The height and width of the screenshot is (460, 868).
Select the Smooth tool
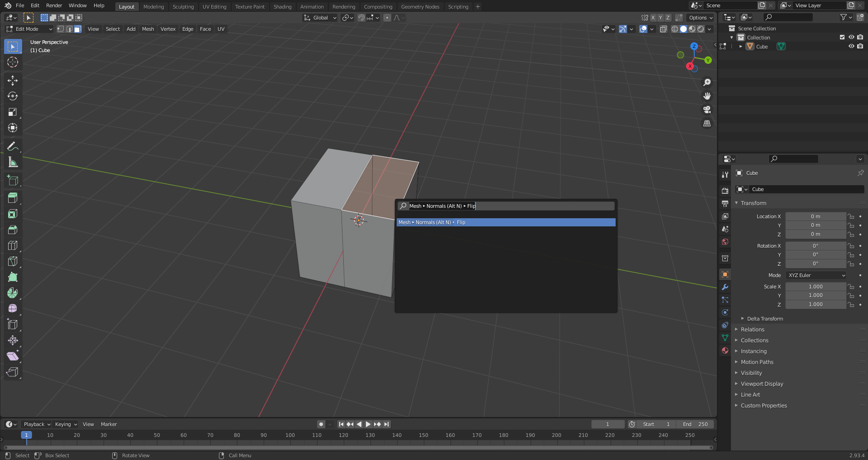(x=13, y=309)
